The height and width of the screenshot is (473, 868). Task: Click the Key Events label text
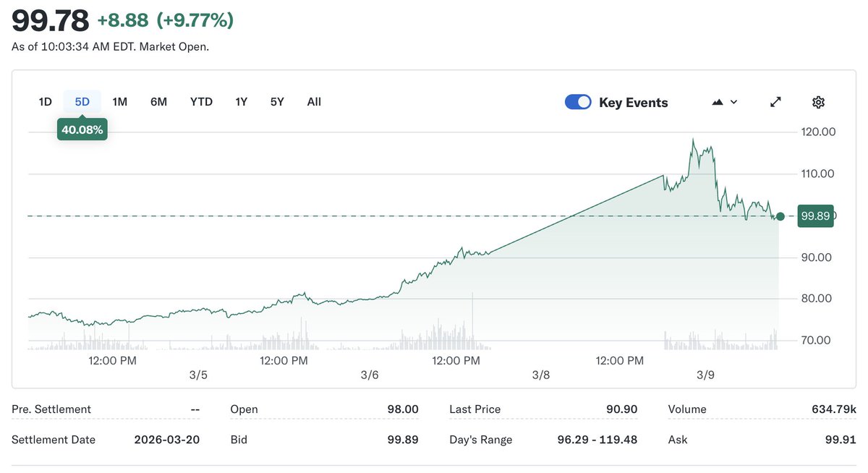(x=633, y=103)
